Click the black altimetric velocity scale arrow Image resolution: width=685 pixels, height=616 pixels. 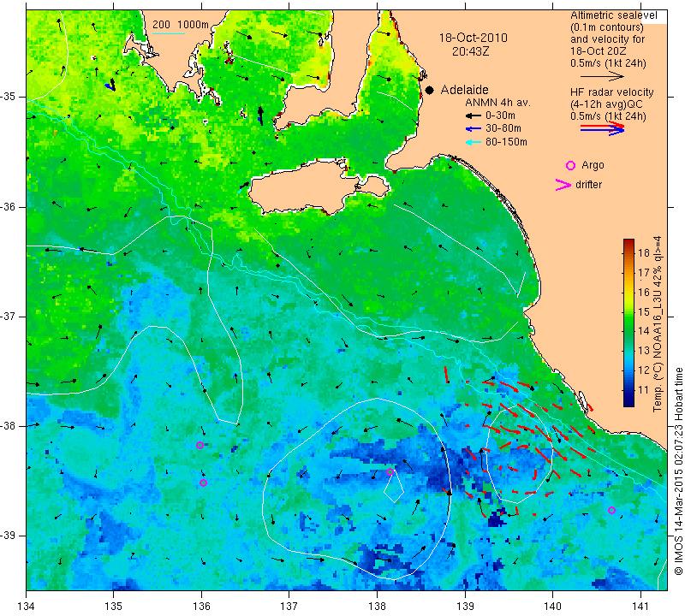602,76
